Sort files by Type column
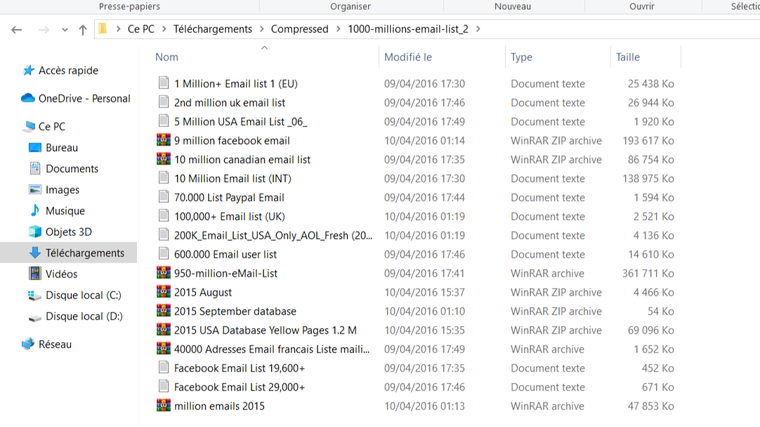This screenshot has height=427, width=760. (522, 57)
